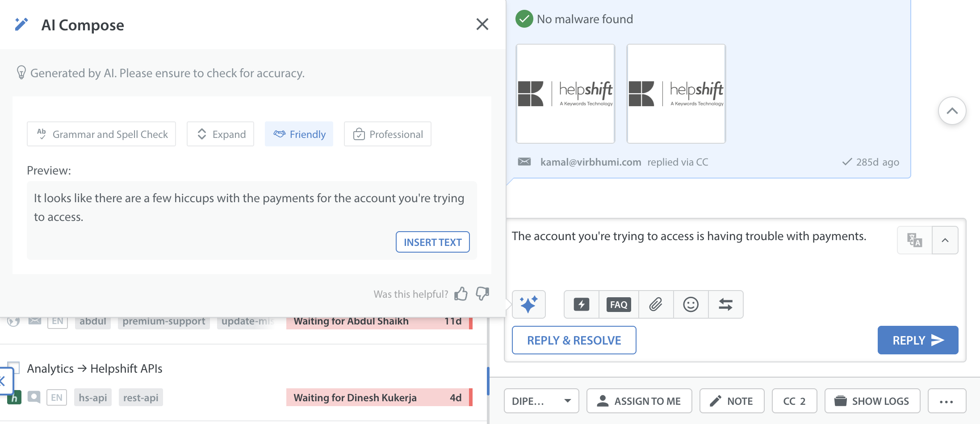
Task: Give thumbs up feedback
Action: [461, 294]
